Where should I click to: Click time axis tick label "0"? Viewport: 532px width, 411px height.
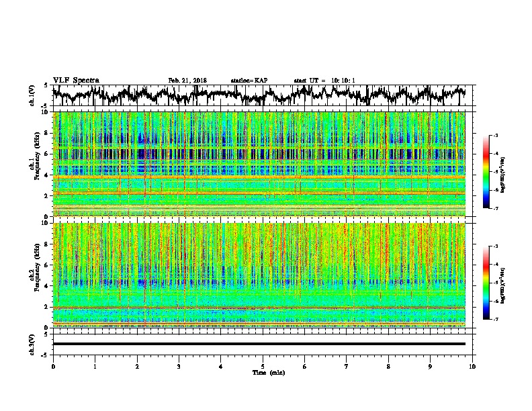53,367
